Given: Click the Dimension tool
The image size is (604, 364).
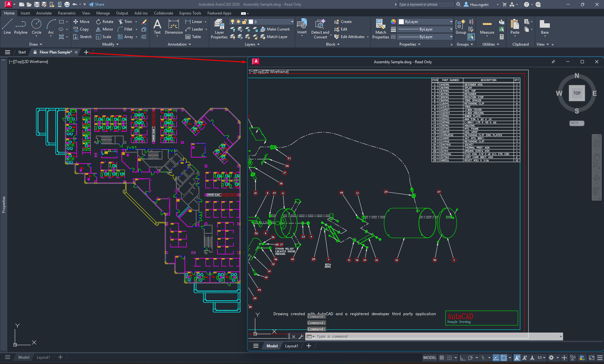Looking at the screenshot, I should coord(174,26).
